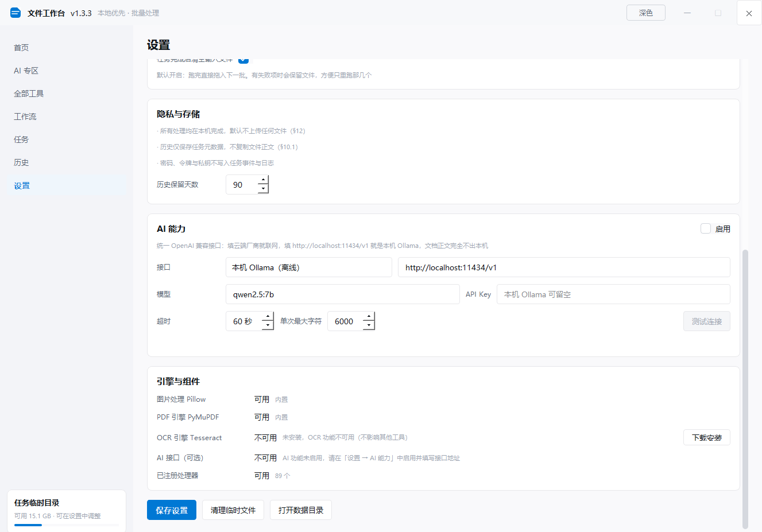Click the 保存设置 button
The height and width of the screenshot is (532, 762).
172,510
